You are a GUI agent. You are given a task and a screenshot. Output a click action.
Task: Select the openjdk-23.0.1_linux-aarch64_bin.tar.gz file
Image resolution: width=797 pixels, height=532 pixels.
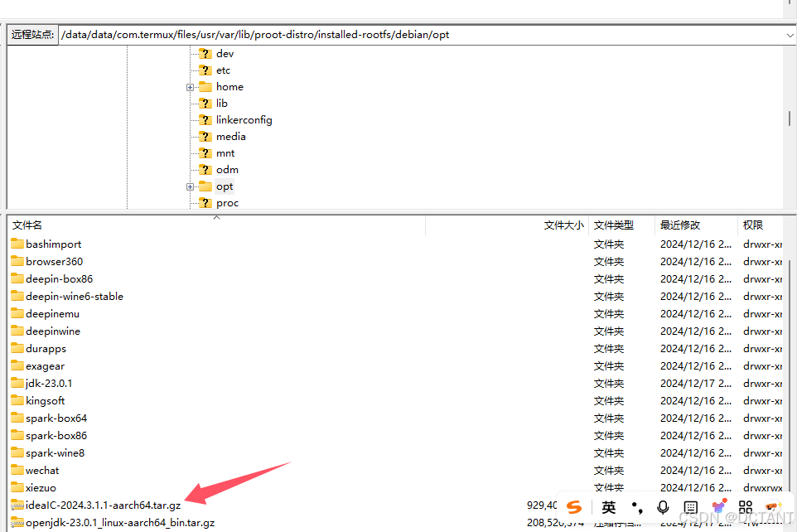[120, 523]
